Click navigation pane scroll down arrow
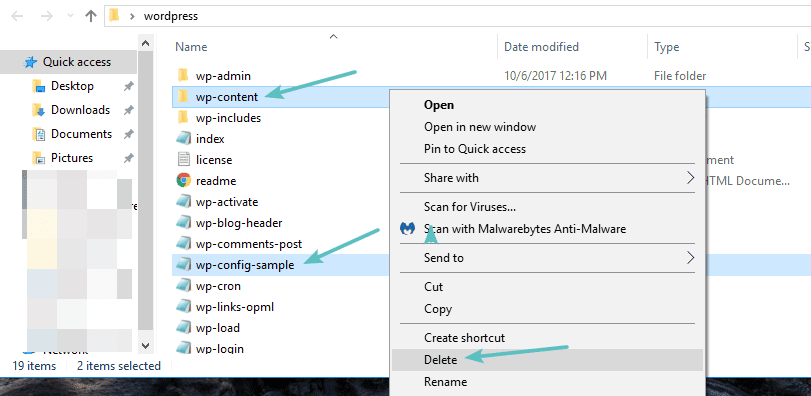 [145, 345]
